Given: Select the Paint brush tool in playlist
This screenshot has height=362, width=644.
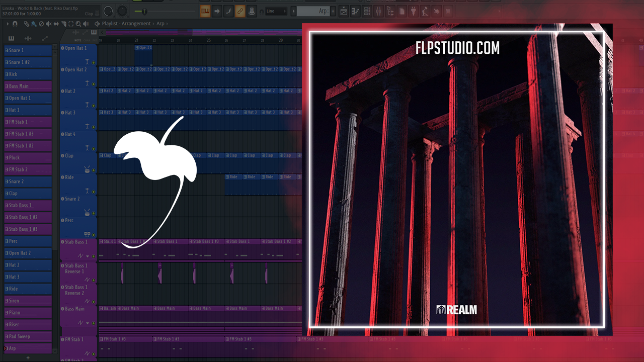Looking at the screenshot, I should coord(33,24).
